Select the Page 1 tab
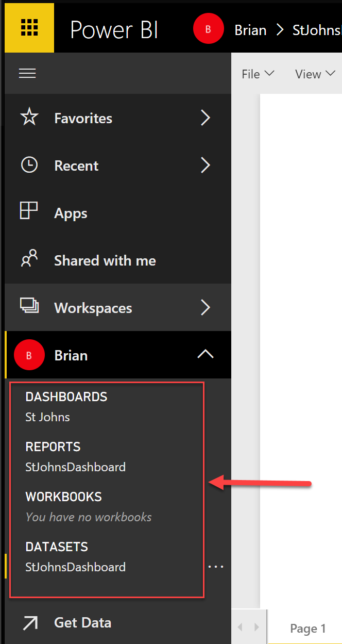The height and width of the screenshot is (644, 342). (x=308, y=628)
